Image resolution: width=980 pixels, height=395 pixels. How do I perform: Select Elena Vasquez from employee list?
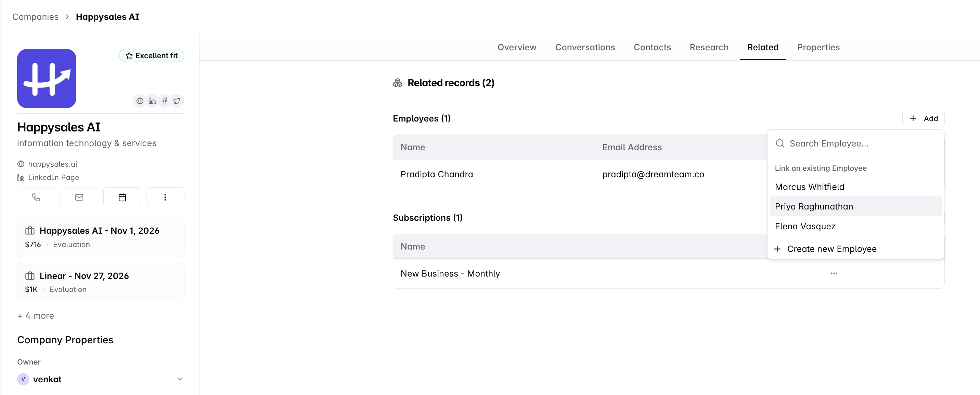tap(855, 226)
